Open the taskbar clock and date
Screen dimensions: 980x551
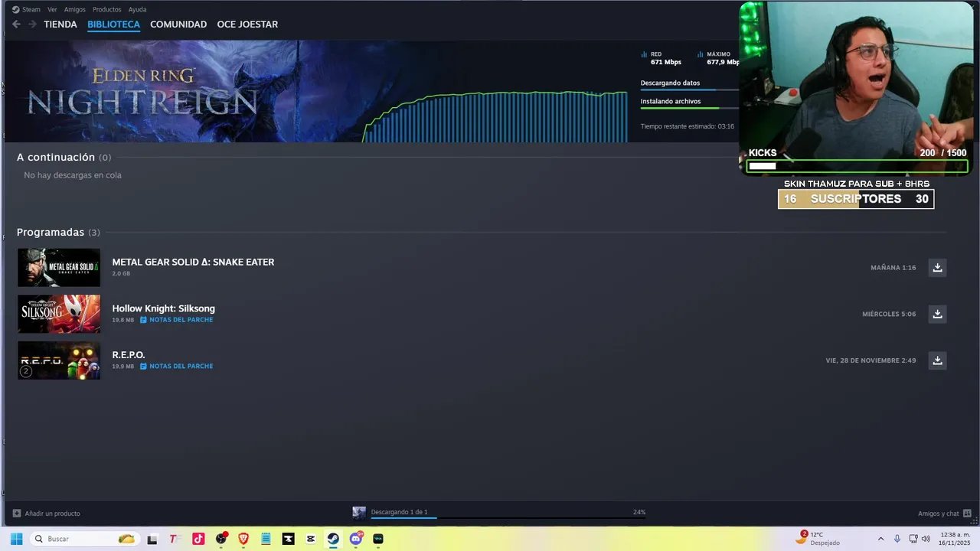tap(954, 539)
